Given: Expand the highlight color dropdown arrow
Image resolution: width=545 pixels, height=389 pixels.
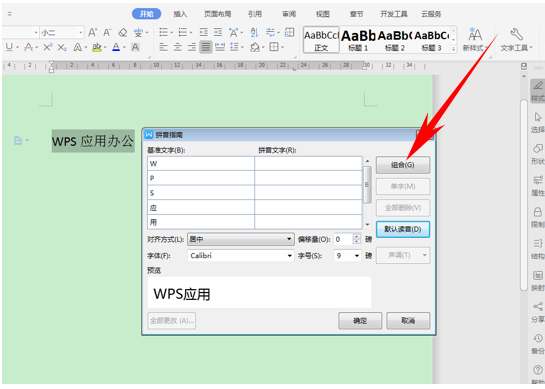Looking at the screenshot, I should [x=105, y=47].
